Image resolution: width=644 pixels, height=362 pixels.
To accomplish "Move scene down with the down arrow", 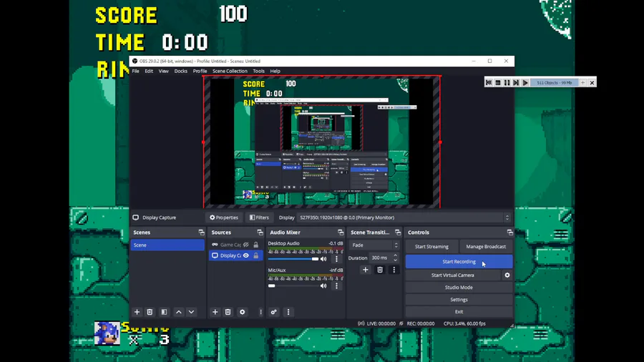I will pyautogui.click(x=191, y=312).
